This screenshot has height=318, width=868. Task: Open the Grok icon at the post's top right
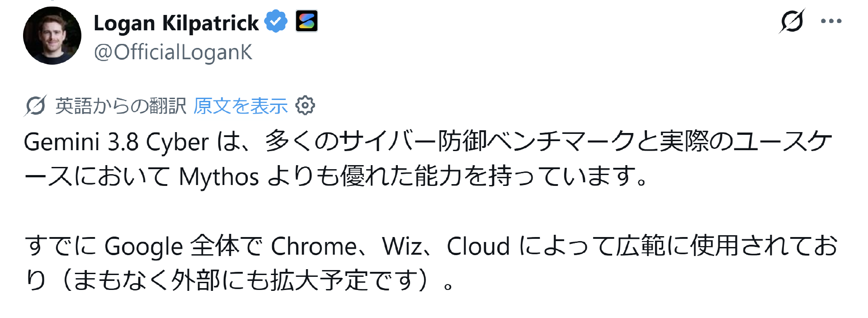(792, 21)
